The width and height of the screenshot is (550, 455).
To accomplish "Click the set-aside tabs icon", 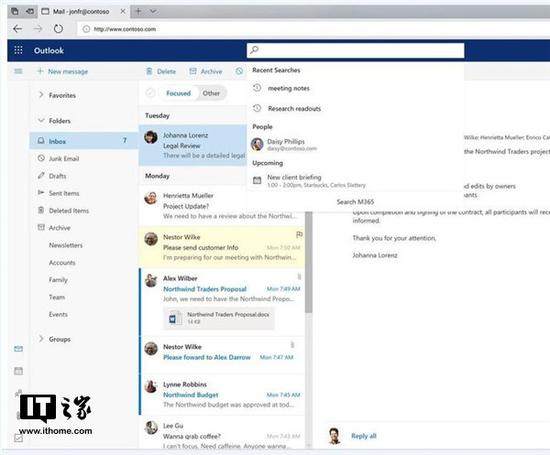I will [x=30, y=11].
